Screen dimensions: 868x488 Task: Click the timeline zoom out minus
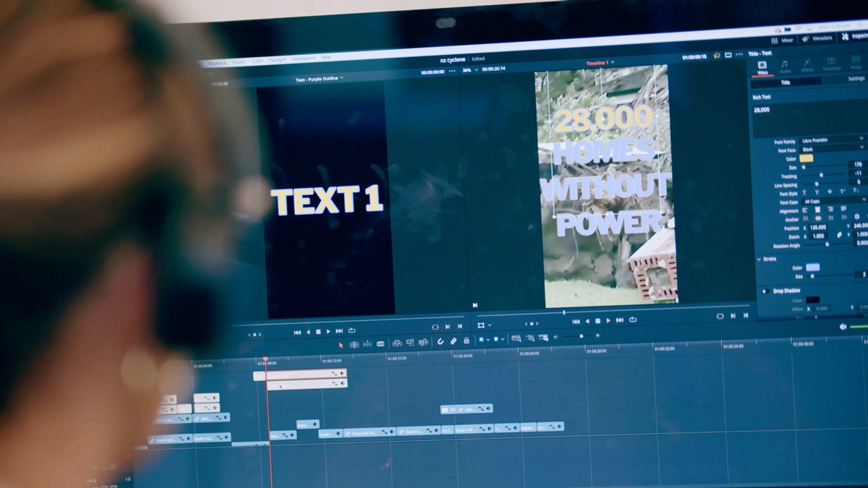(x=556, y=337)
